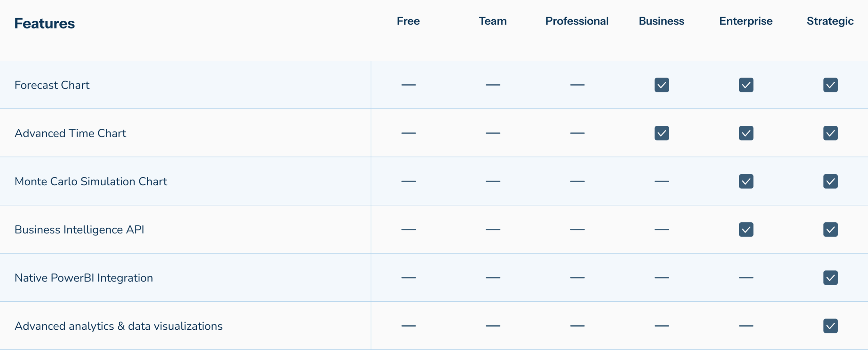Click the Features heading
This screenshot has width=868, height=350.
44,23
